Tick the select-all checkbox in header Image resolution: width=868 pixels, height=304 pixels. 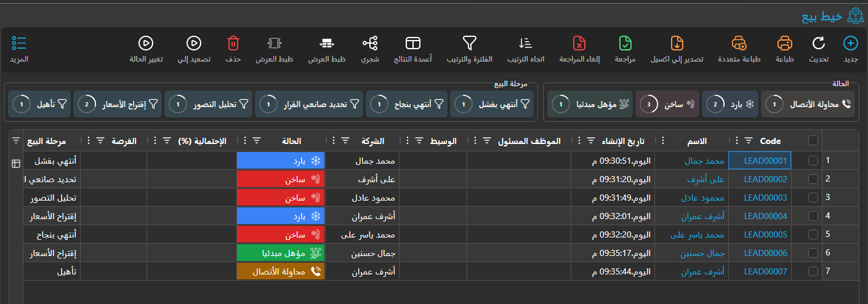coord(813,141)
